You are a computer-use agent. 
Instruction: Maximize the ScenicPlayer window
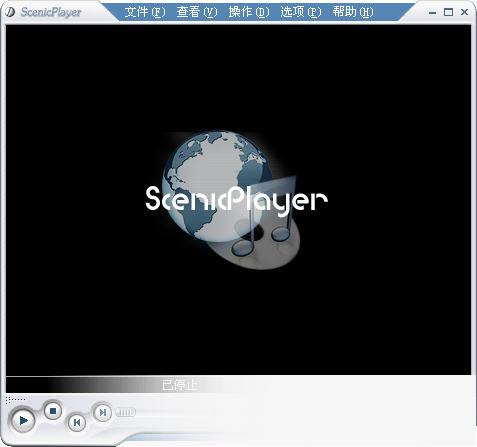[448, 12]
